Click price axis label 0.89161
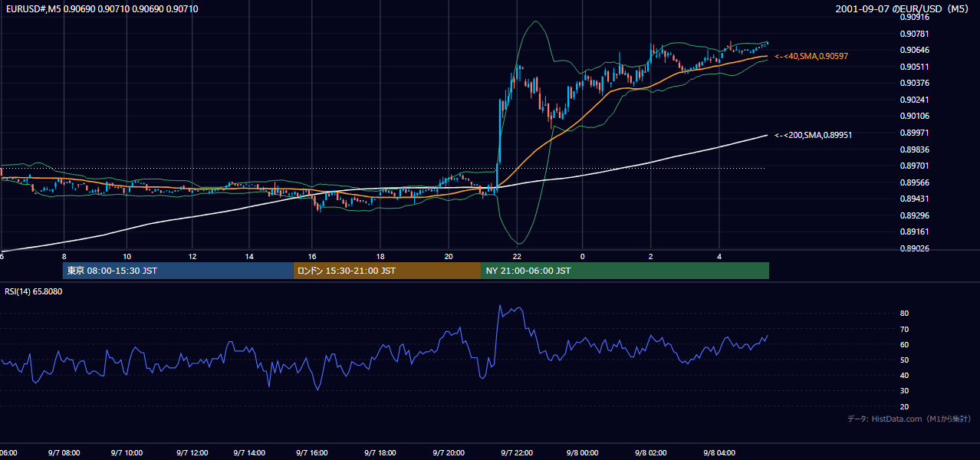Viewport: 980px width, 460px height. [913, 232]
